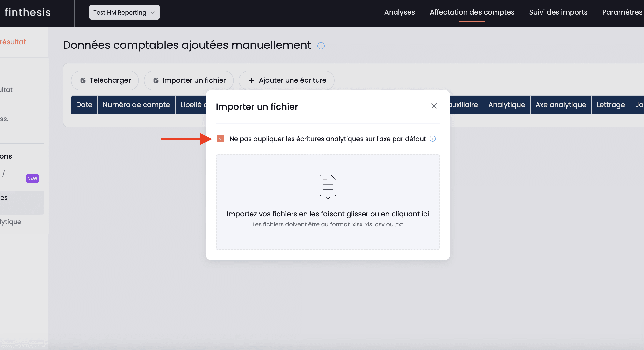This screenshot has height=350, width=644.
Task: Click info icon next to checkbox label
Action: [x=433, y=139]
